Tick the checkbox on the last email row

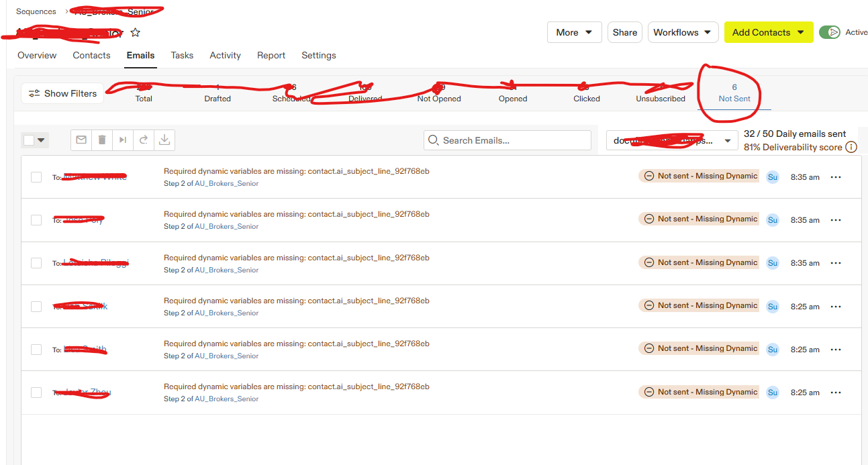[36, 393]
